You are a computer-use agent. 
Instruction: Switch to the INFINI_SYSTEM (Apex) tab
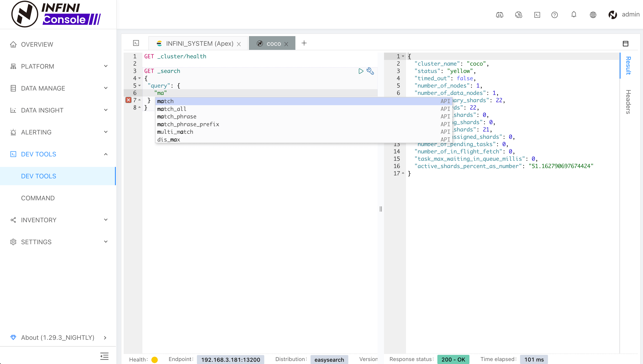point(199,43)
